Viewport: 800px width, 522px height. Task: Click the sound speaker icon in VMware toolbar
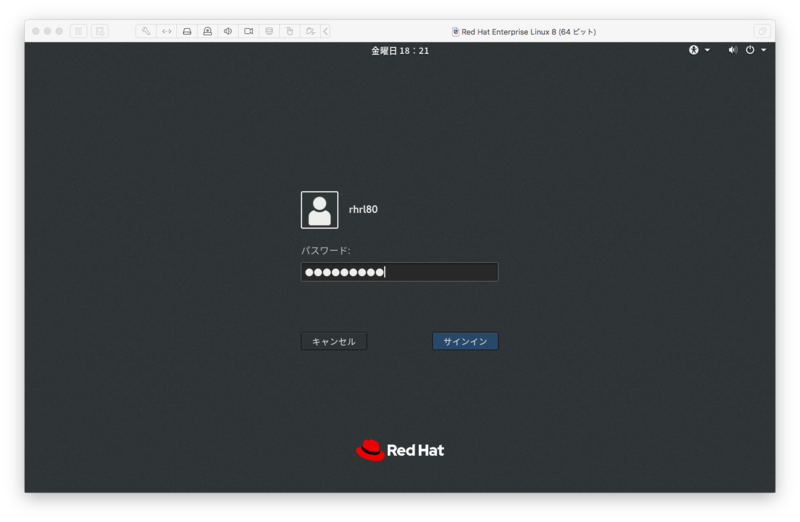228,31
